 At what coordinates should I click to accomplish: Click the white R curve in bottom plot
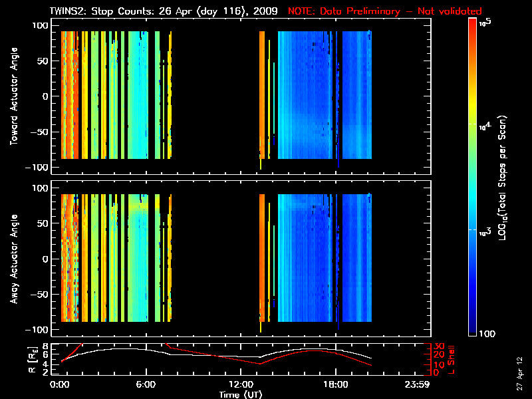pyautogui.click(x=133, y=349)
